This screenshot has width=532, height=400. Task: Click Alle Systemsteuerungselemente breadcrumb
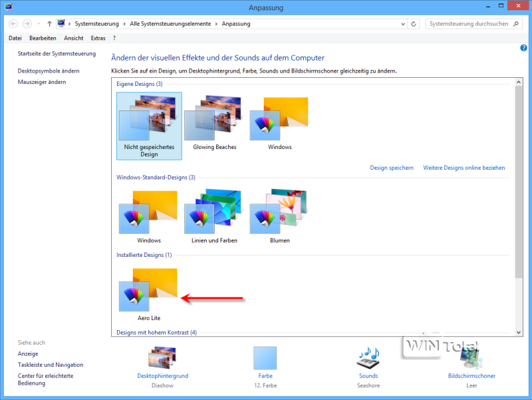coord(170,24)
